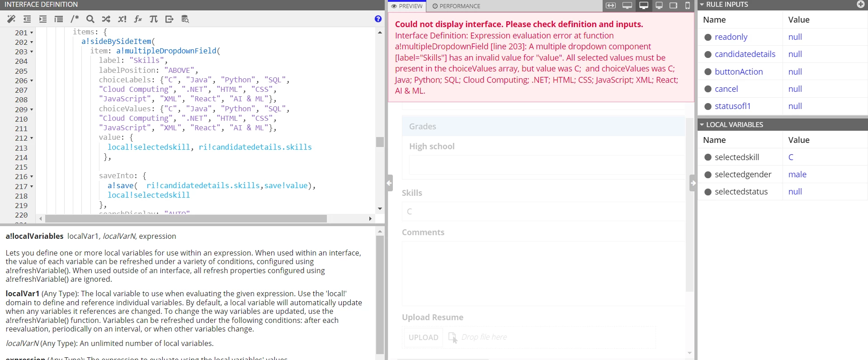Switch to the PERFORMANCE tab
The height and width of the screenshot is (360, 868).
point(456,6)
